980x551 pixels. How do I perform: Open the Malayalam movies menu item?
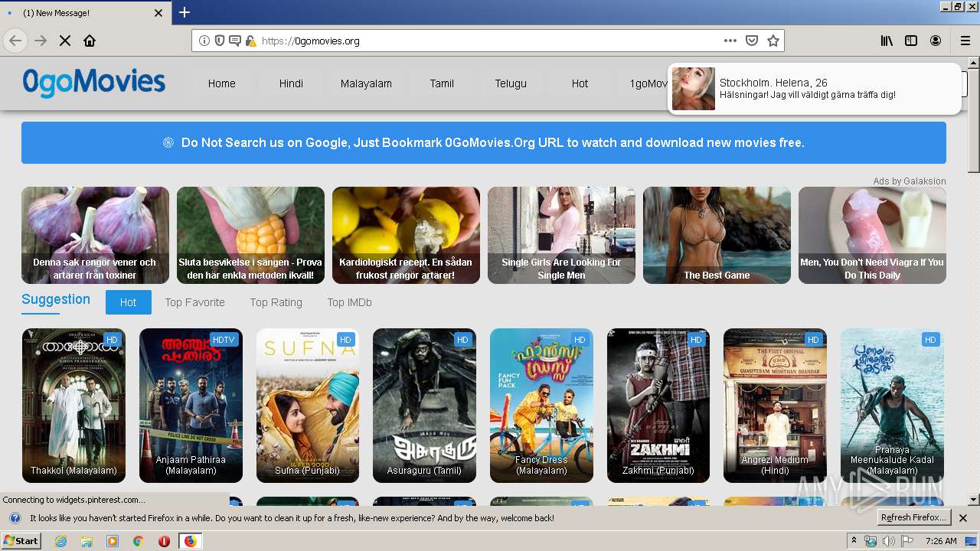click(366, 83)
